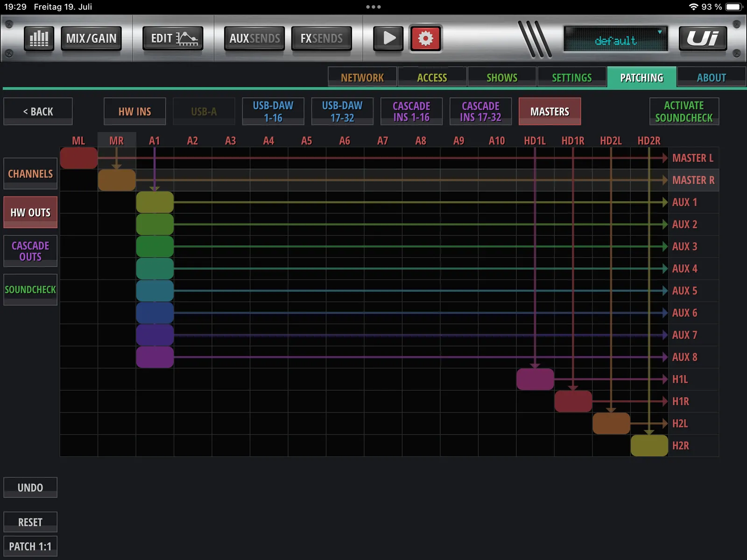The image size is (747, 560).
Task: Click the blue A1 to AUX 6 patch node
Action: (155, 313)
